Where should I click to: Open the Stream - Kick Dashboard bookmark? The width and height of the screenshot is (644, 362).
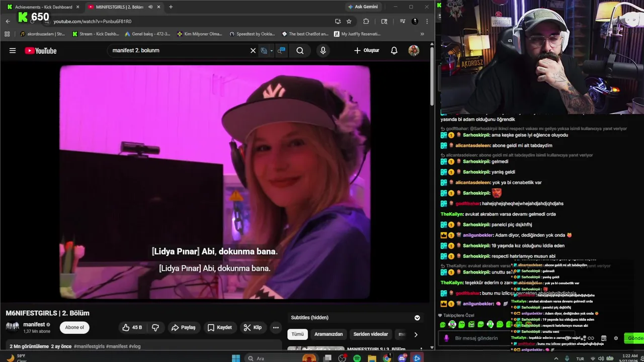pos(96,34)
